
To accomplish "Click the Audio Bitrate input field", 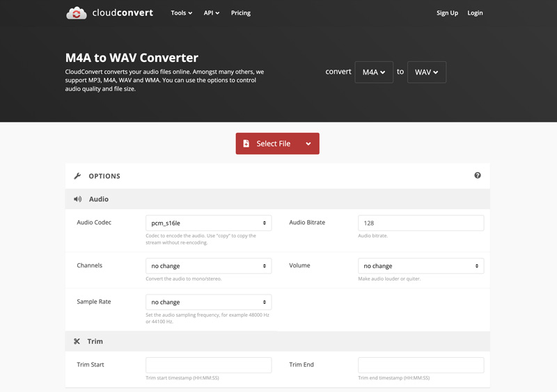I will coord(421,223).
